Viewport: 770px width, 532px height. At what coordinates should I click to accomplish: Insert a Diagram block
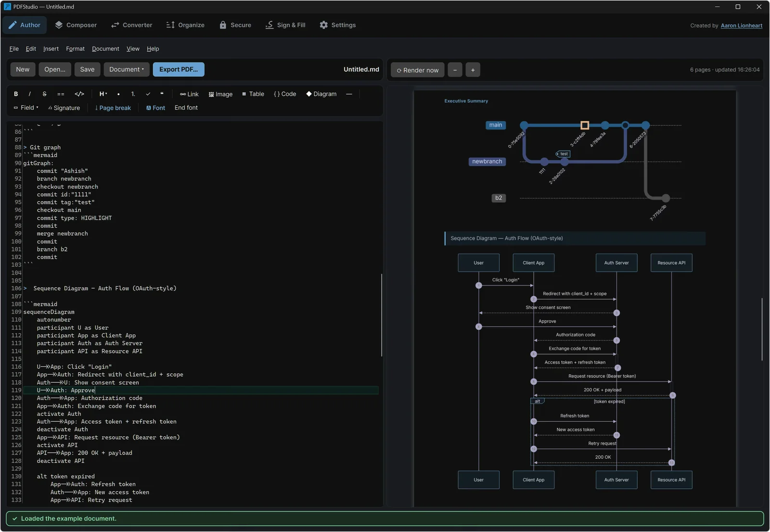coord(321,94)
